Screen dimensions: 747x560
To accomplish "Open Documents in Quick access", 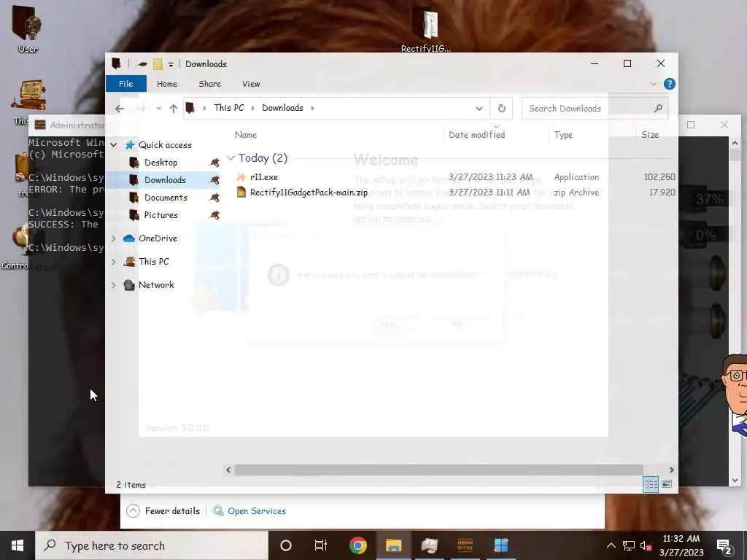I will (166, 198).
